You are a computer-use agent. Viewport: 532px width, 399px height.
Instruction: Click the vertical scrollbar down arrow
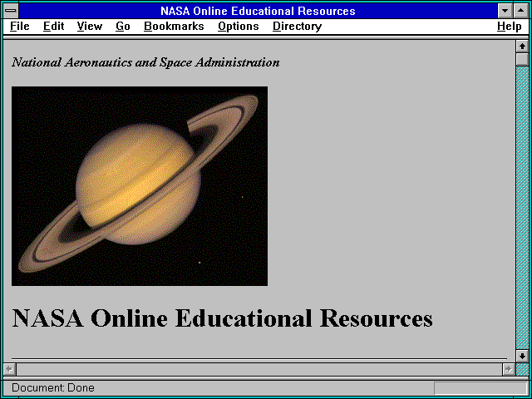(522, 356)
